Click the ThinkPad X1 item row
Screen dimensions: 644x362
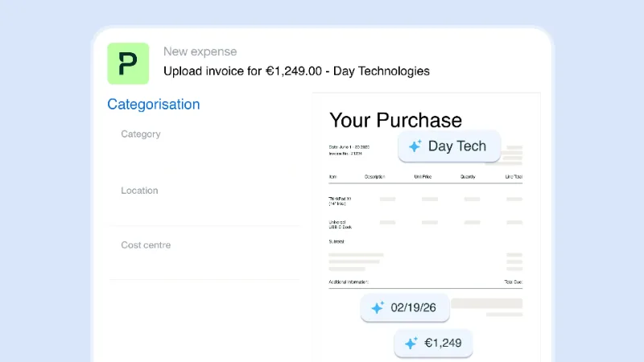point(426,201)
